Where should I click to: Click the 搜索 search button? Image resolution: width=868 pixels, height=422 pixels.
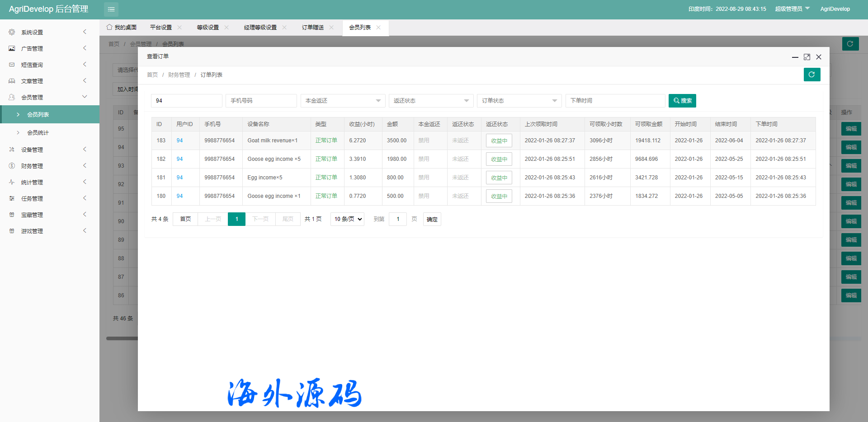pos(682,101)
